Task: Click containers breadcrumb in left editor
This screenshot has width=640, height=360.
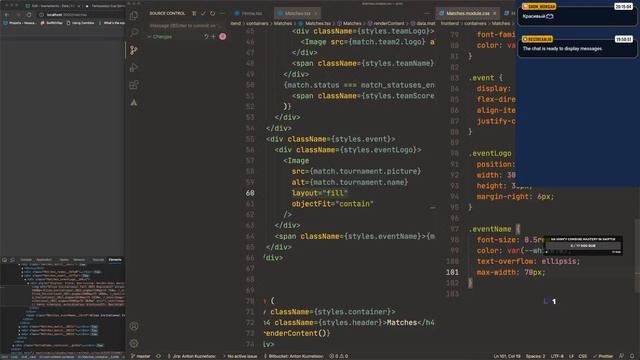Action: click(257, 24)
